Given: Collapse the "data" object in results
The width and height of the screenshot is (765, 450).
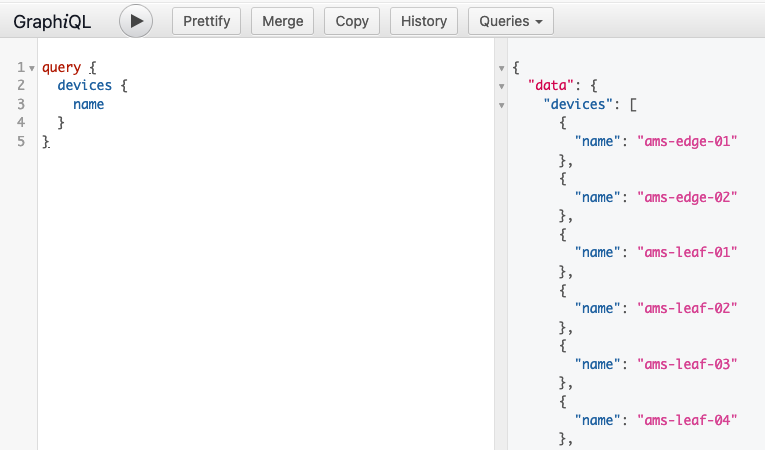Looking at the screenshot, I should [502, 86].
